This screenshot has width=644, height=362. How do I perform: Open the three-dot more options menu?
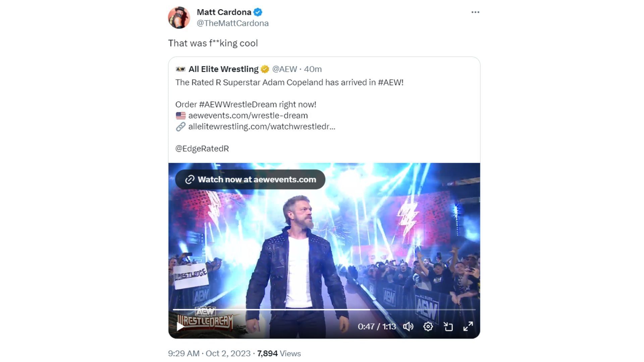click(x=475, y=12)
